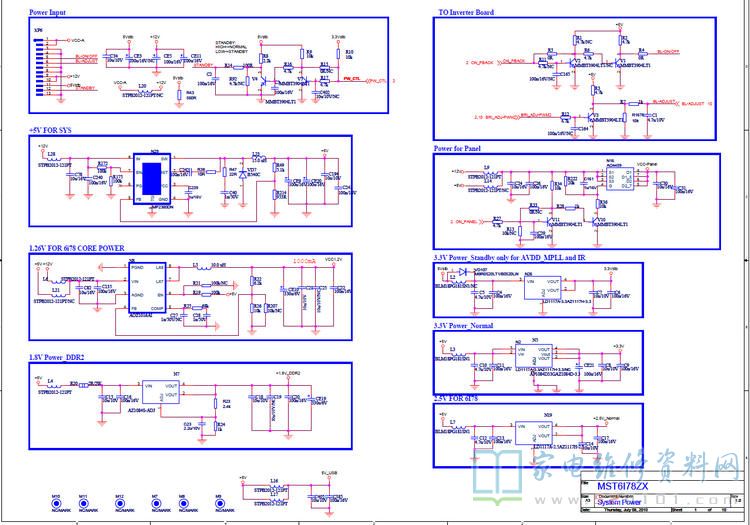The width and height of the screenshot is (750, 525).
Task: Select the M12 NCMARK mounting mark
Action: [120, 503]
